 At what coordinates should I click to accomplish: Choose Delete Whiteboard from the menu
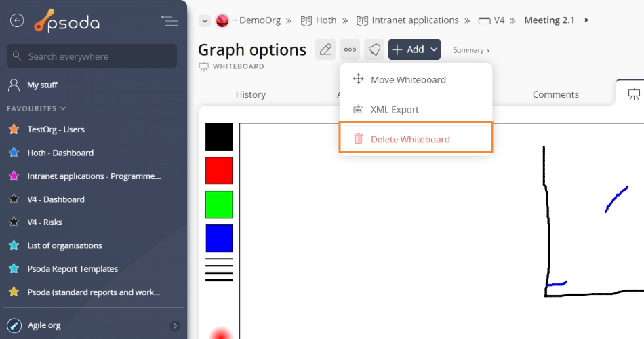click(416, 139)
